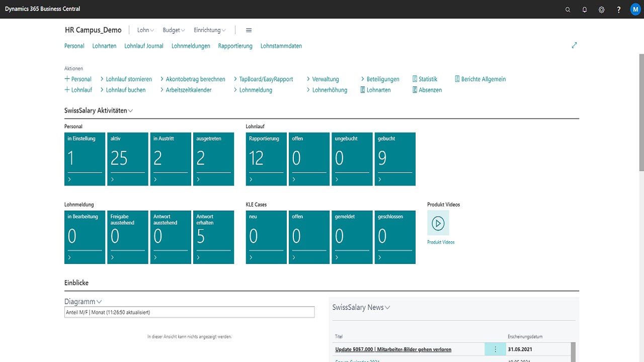
Task: Open the gemeldet tile
Action: tap(352, 237)
